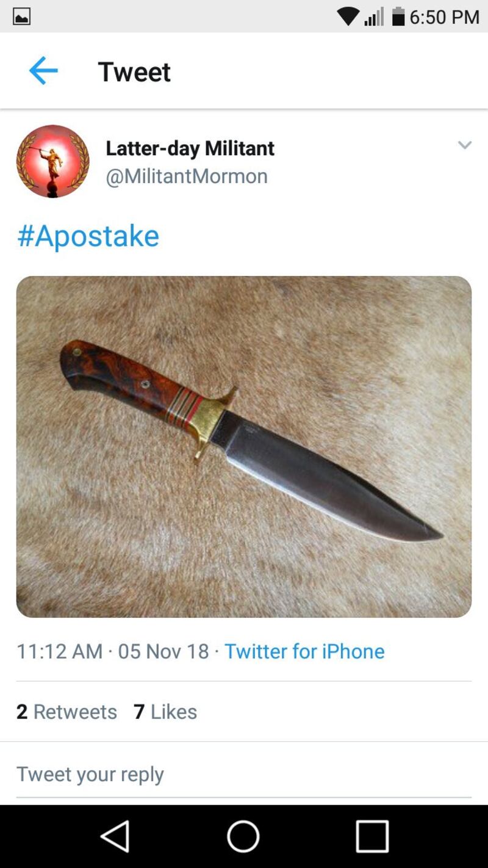Focus the Tweet your reply field

(x=244, y=774)
